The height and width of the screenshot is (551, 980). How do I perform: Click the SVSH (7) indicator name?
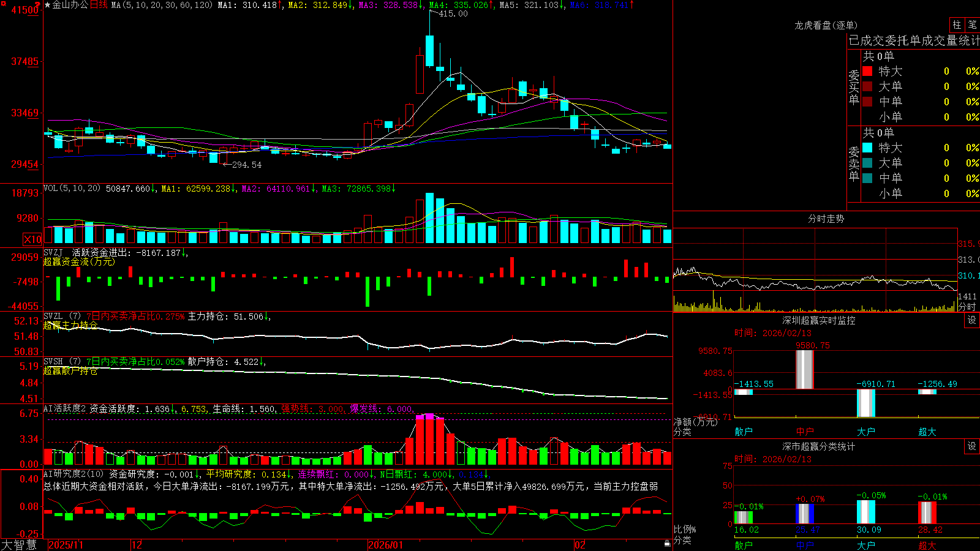click(x=62, y=361)
